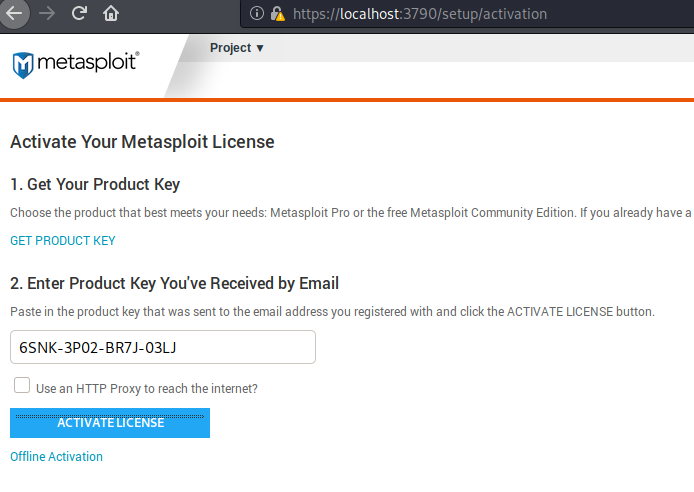The image size is (694, 492).
Task: Click the Metasploit shield logo
Action: point(23,65)
